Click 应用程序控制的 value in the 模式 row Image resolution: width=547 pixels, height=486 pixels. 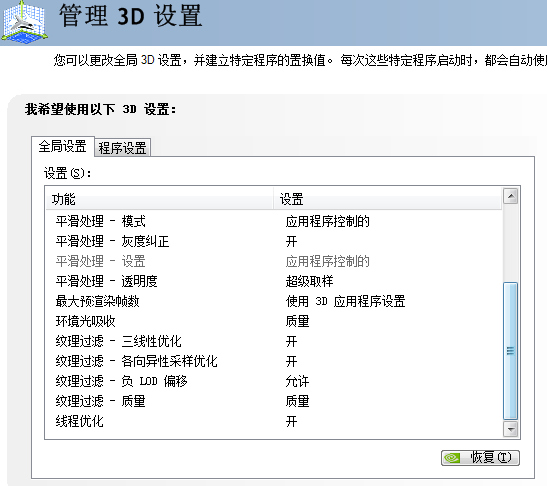click(x=328, y=221)
